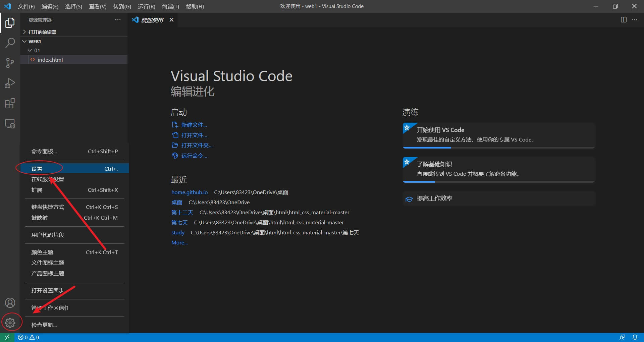Open the 运行(R) menu
644x342 pixels.
coord(147,6)
